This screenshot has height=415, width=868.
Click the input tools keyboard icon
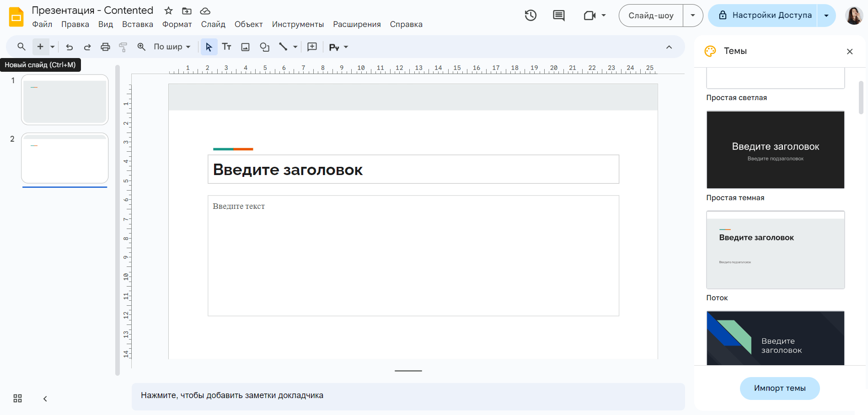tap(334, 47)
